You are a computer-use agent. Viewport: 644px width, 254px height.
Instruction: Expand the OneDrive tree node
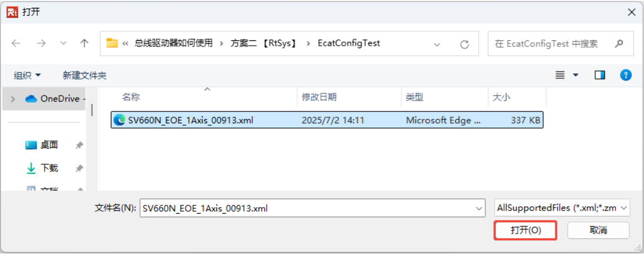(13, 99)
